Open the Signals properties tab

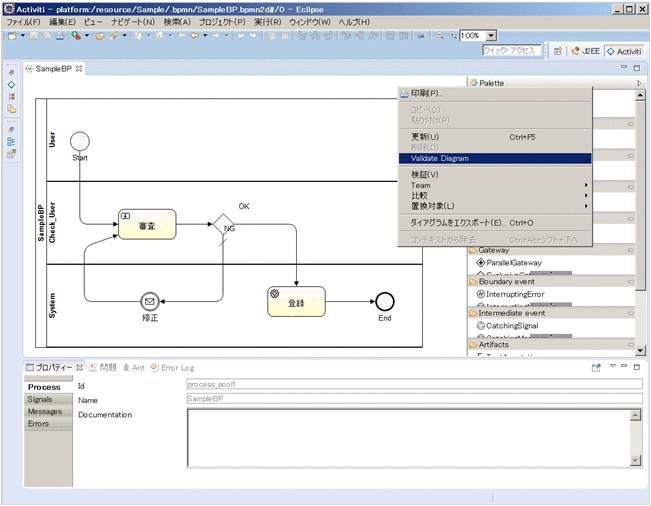[40, 399]
